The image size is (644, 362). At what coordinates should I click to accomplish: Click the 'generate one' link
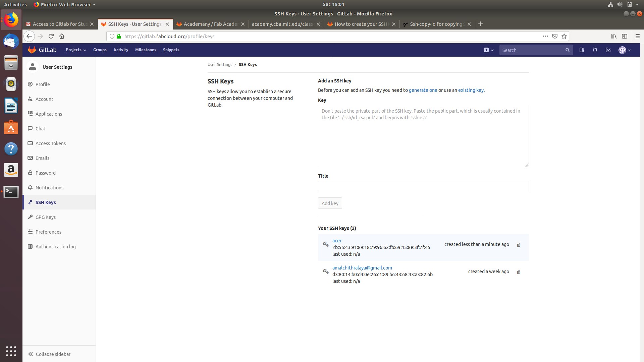pyautogui.click(x=423, y=90)
